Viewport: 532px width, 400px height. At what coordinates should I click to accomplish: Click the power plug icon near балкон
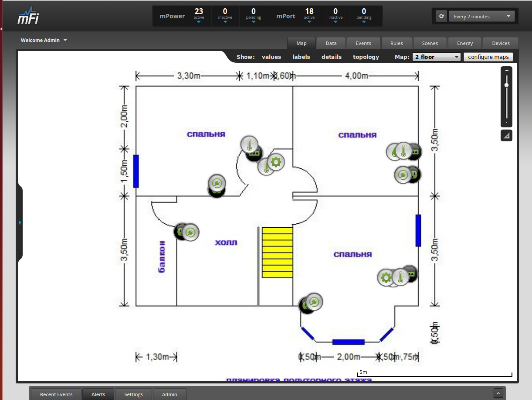(190, 232)
